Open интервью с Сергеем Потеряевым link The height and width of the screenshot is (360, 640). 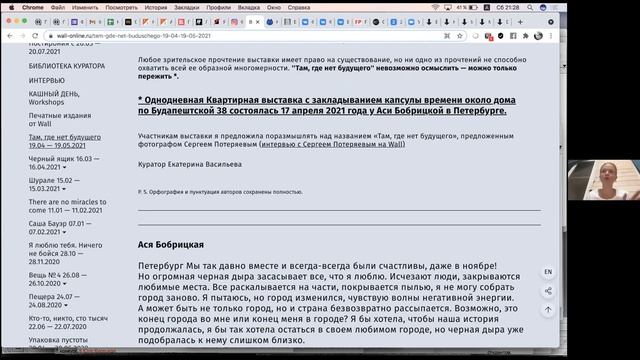[332, 144]
